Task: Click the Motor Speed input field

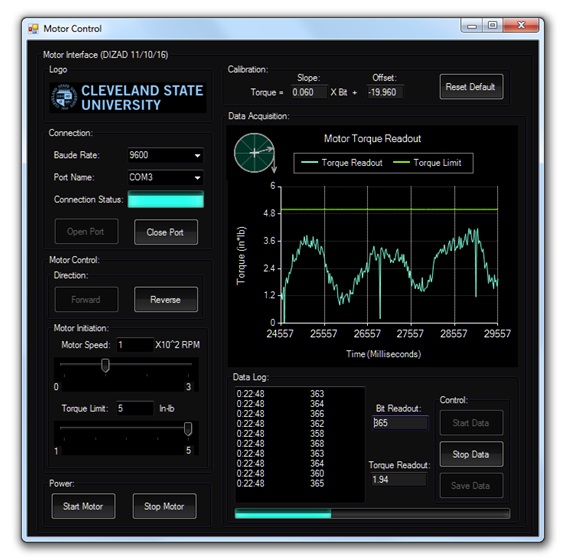Action: (x=135, y=345)
